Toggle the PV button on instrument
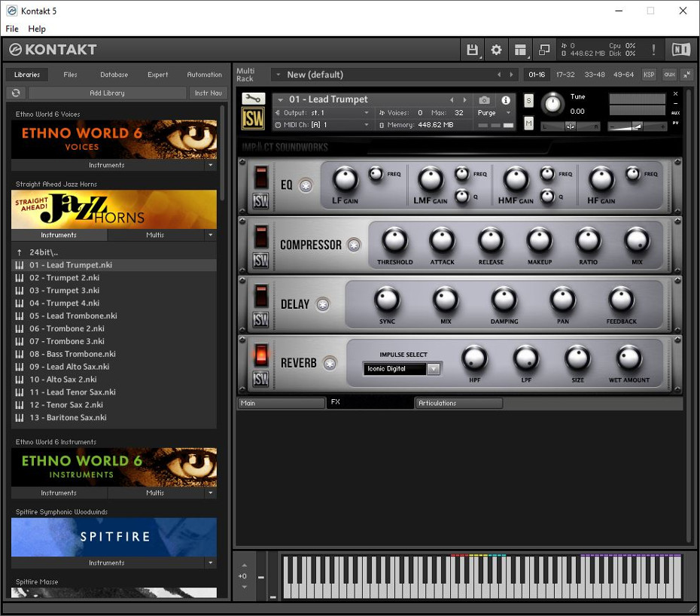Viewport: 700px width, 616px height. [x=675, y=123]
